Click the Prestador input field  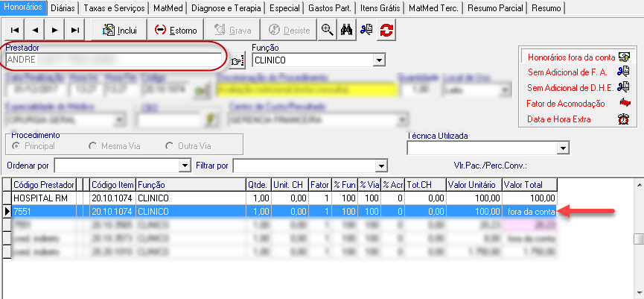[x=114, y=60]
